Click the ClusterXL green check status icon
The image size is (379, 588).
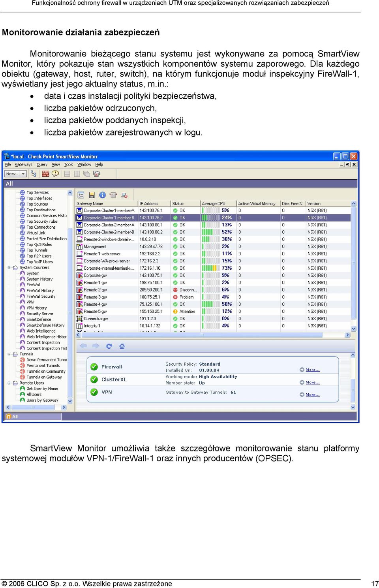coord(94,379)
